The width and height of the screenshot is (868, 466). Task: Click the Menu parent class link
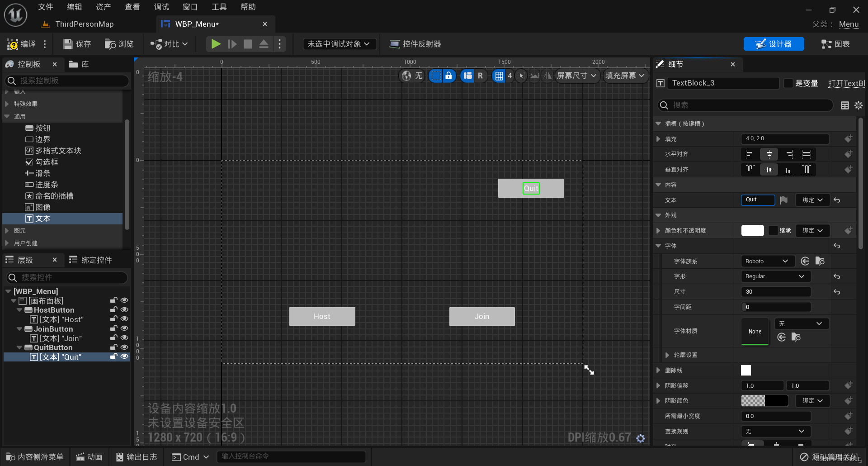(849, 24)
